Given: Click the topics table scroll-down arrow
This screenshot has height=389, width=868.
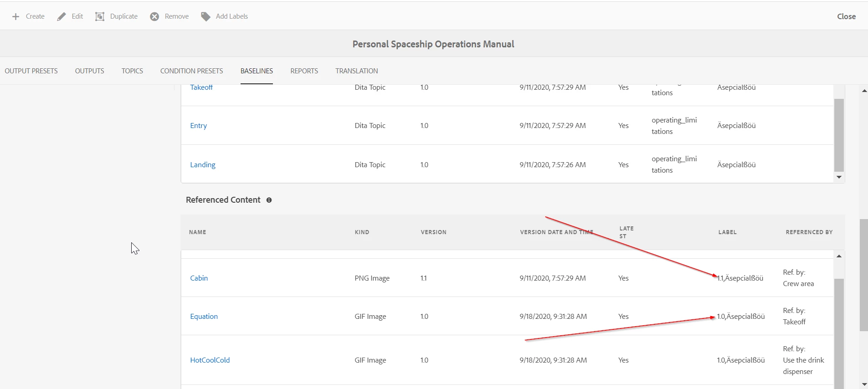Looking at the screenshot, I should pyautogui.click(x=839, y=177).
